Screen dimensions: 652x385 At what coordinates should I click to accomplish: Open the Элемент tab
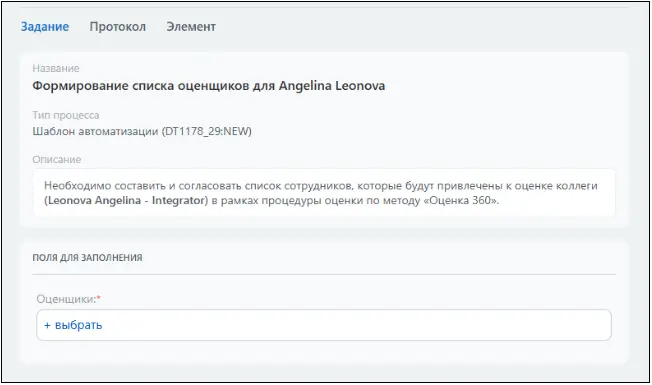[x=191, y=27]
